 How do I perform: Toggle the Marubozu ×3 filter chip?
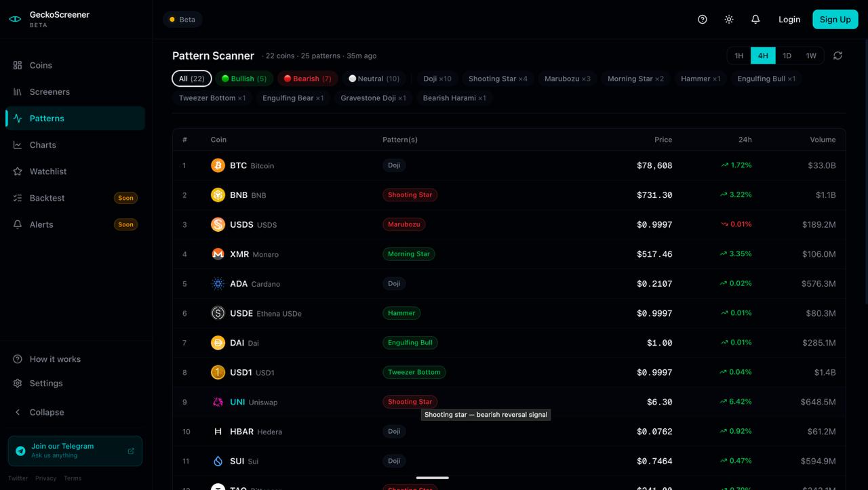point(568,79)
